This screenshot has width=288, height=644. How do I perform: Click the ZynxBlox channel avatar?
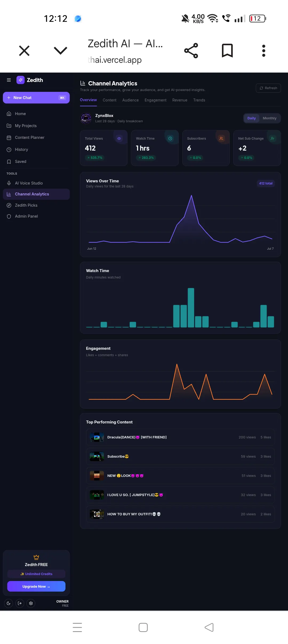pos(86,118)
